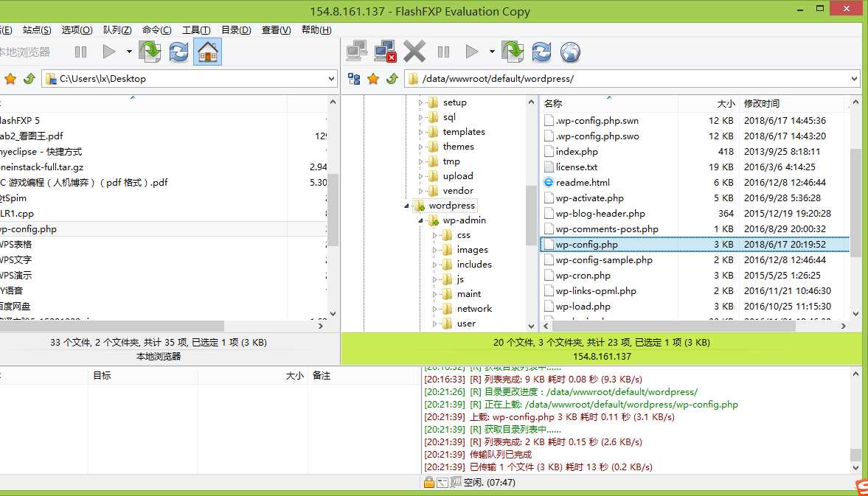Click the remote pane pause icon
The width and height of the screenshot is (868, 496).
(x=443, y=52)
